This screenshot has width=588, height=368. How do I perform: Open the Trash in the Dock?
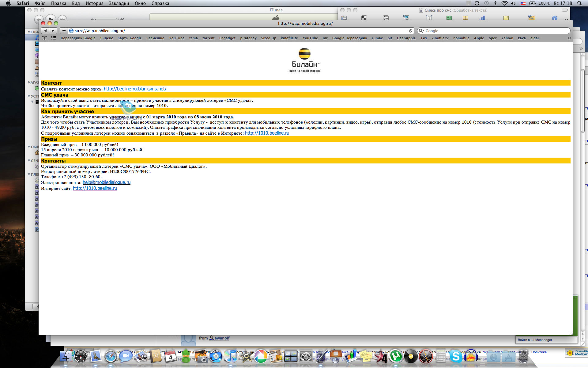click(x=524, y=356)
